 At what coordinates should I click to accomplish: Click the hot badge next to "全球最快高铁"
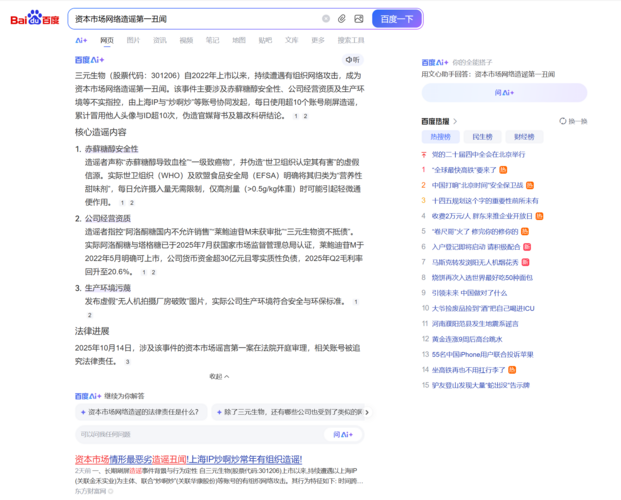(503, 170)
